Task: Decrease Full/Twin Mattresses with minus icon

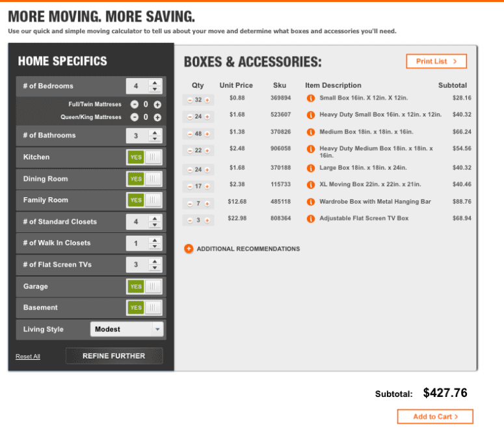Action: coord(135,104)
